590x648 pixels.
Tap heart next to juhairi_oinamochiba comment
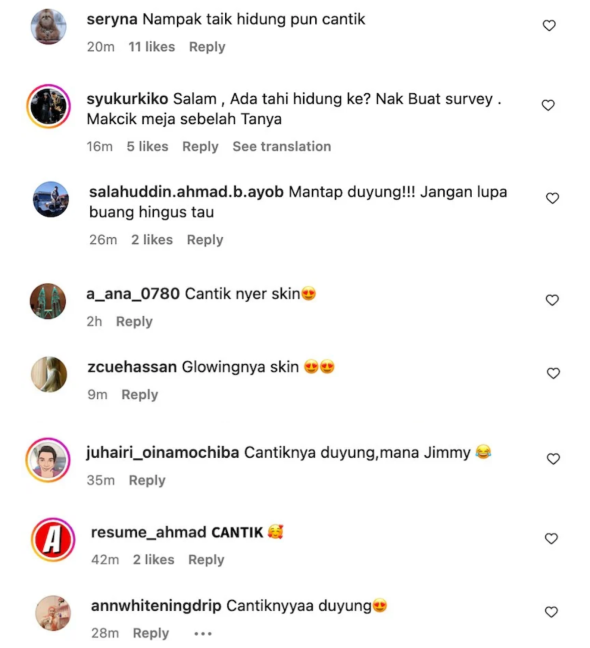(x=553, y=459)
